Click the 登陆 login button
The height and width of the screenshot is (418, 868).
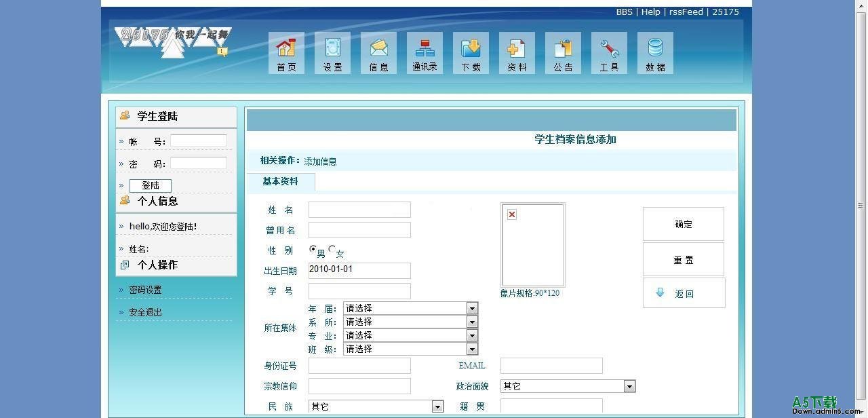tap(151, 185)
